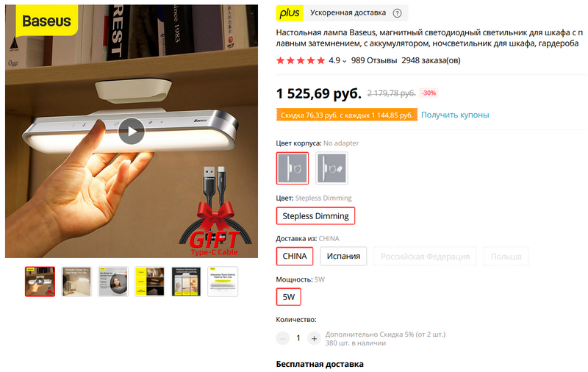Open the 989 Отзывы reviews link
588x372 pixels.
[374, 60]
